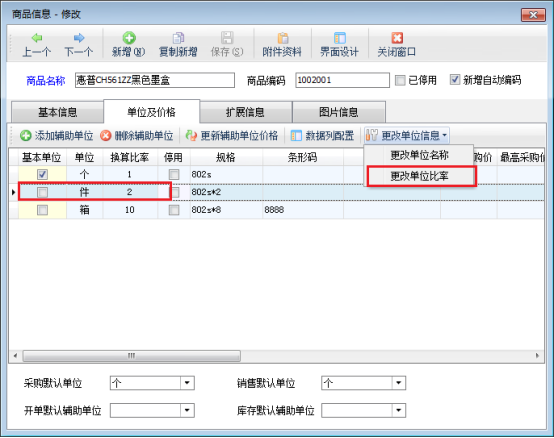Viewport: 554px width, 438px height.
Task: Toggle the 已停用 checkbox
Action: point(400,80)
